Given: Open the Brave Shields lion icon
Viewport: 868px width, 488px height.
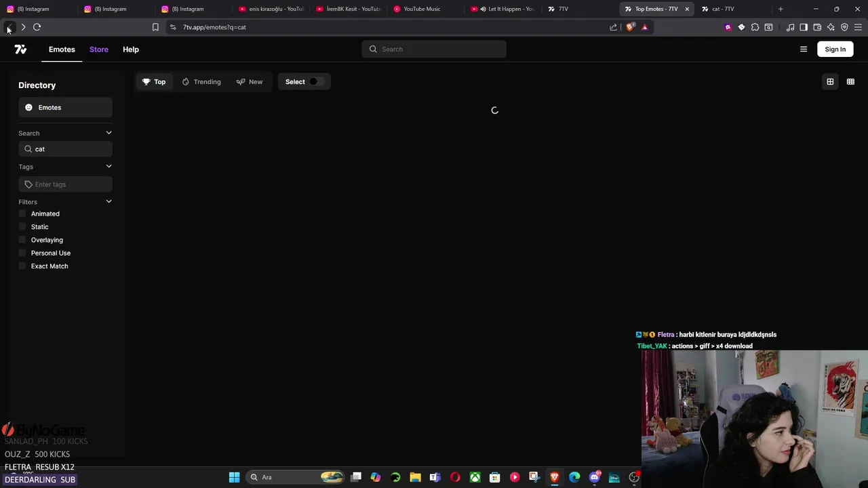Looking at the screenshot, I should pyautogui.click(x=630, y=27).
